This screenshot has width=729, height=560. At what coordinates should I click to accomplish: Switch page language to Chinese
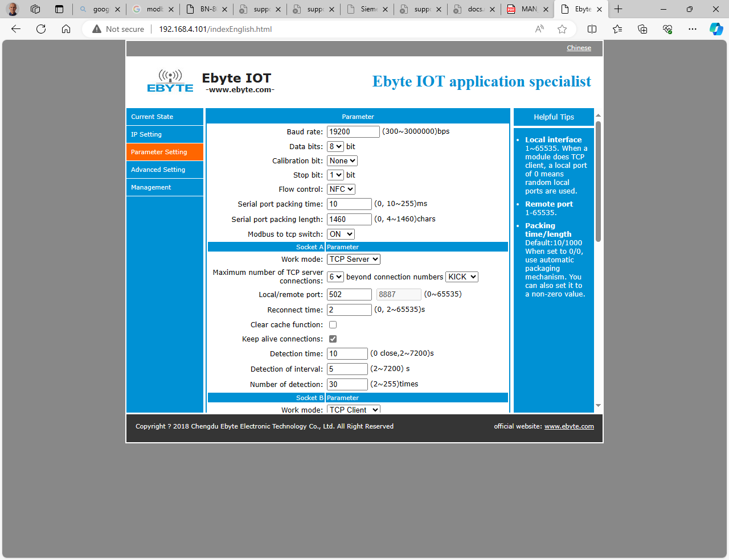pos(579,48)
